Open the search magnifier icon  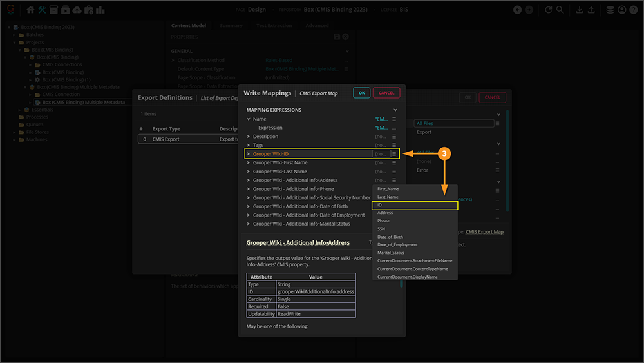click(x=560, y=10)
